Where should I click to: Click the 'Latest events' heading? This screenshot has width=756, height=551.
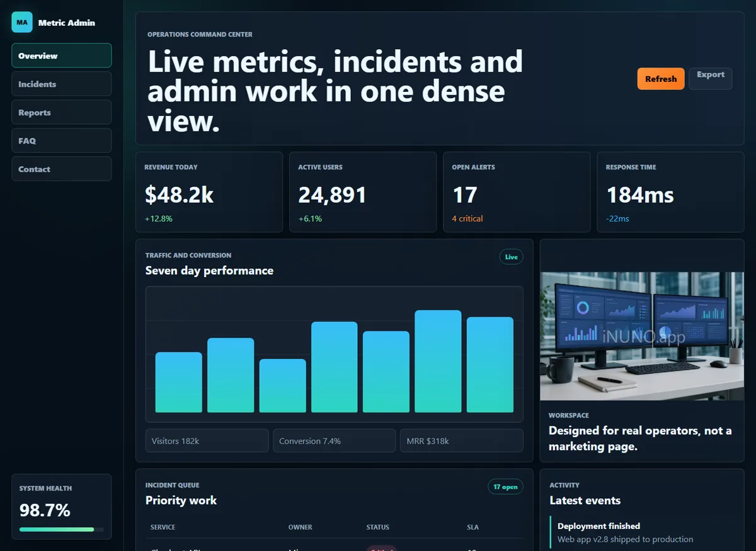tap(585, 501)
